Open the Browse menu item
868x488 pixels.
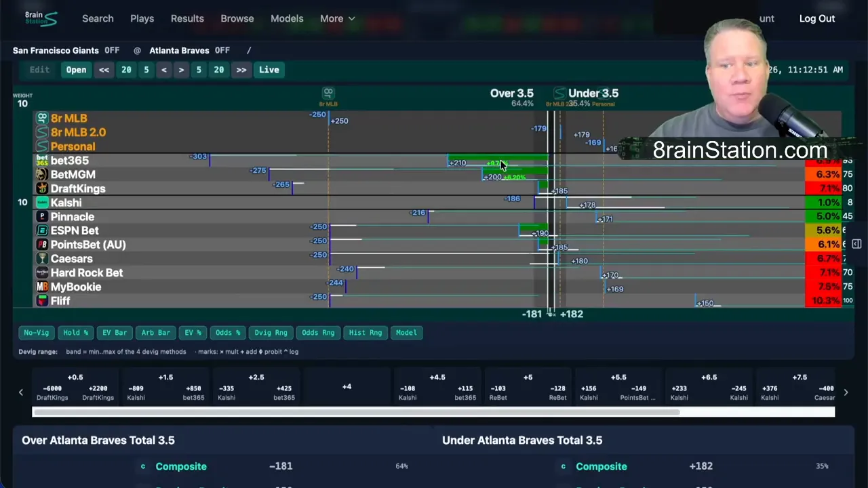point(237,18)
